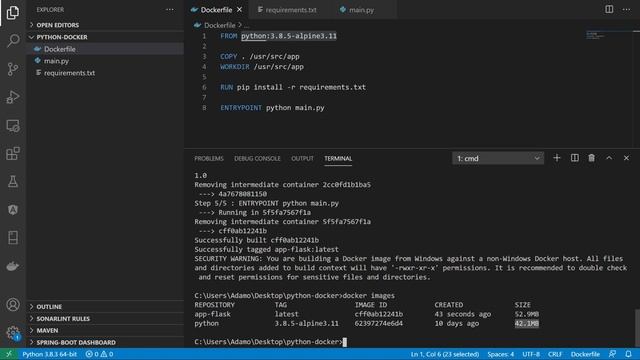The width and height of the screenshot is (640, 360).
Task: Split the terminal panel
Action: [574, 158]
